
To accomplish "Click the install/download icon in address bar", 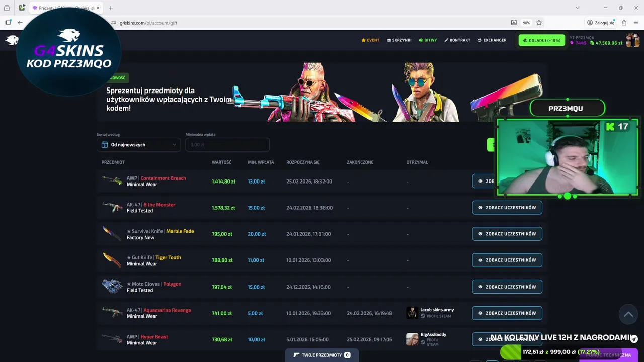I will (514, 23).
